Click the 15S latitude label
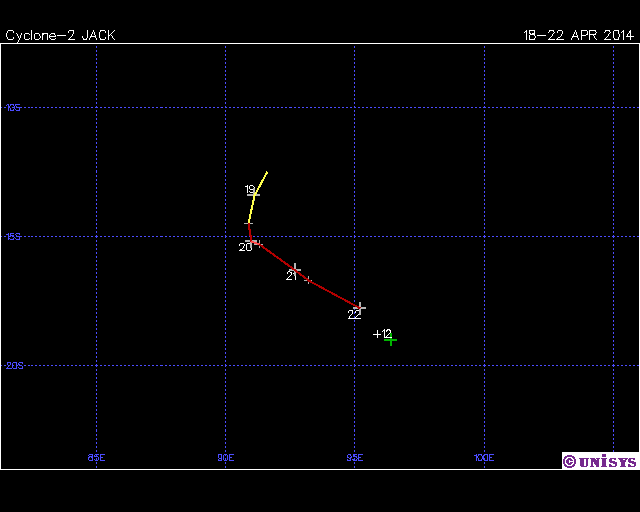The image size is (640, 512). tap(14, 237)
